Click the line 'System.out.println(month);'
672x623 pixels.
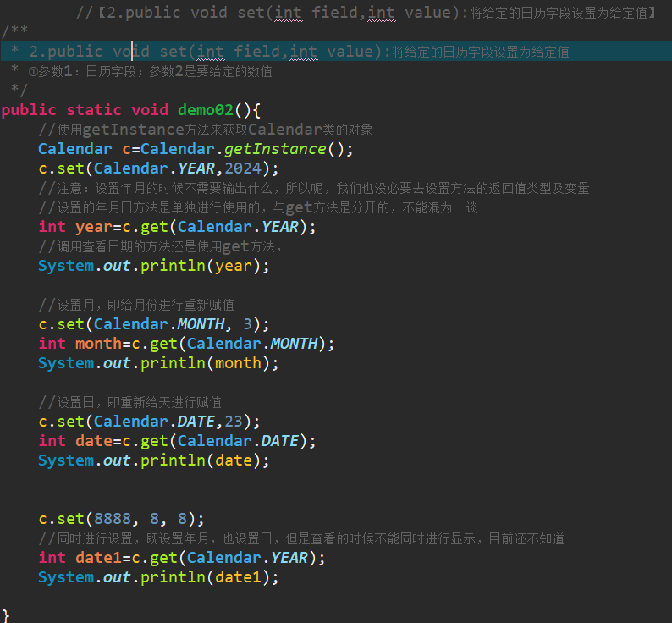coord(158,363)
